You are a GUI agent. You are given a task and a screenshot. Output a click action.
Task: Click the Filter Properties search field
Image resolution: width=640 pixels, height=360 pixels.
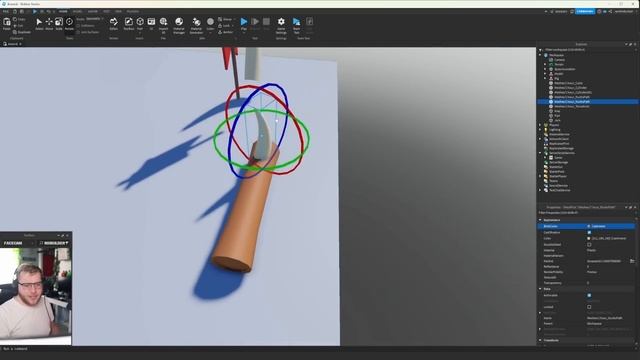tap(586, 213)
